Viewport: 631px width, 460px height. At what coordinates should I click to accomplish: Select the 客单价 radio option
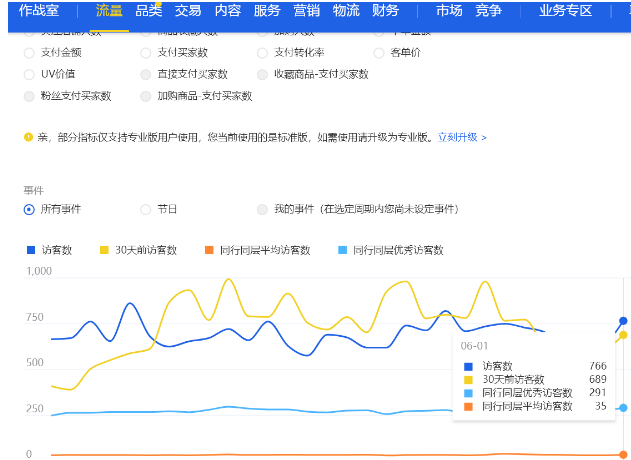click(x=379, y=53)
